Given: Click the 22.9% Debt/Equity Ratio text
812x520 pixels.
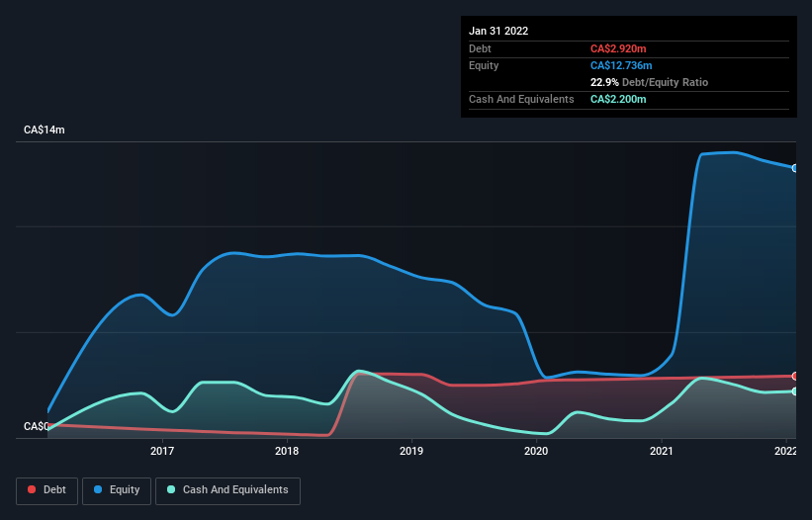Looking at the screenshot, I should (x=649, y=82).
